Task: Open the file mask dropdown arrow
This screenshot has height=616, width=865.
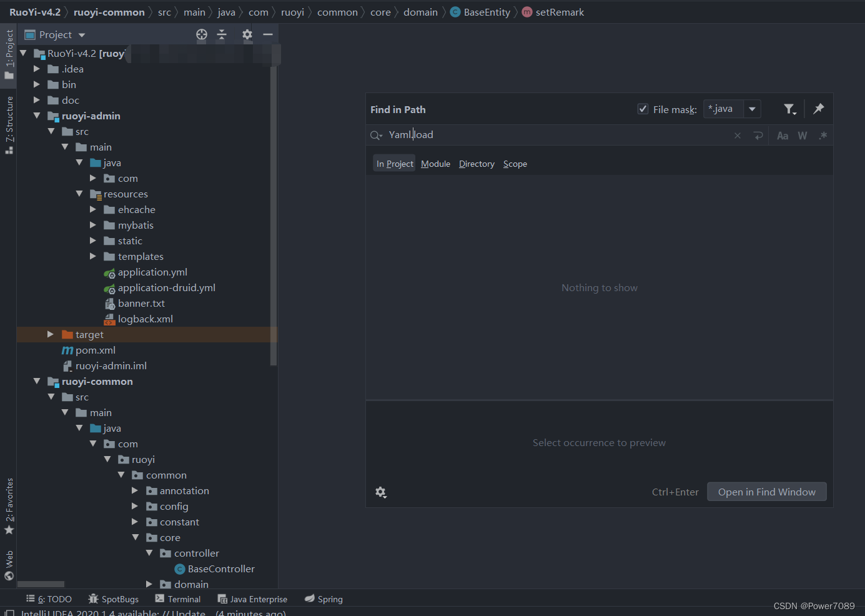Action: (752, 109)
